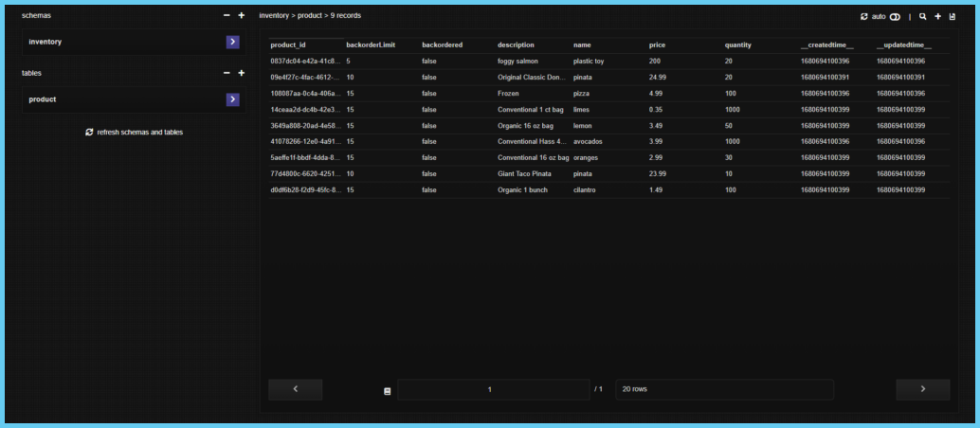Click the bulk upload file icon
The width and height of the screenshot is (980, 428).
[952, 16]
